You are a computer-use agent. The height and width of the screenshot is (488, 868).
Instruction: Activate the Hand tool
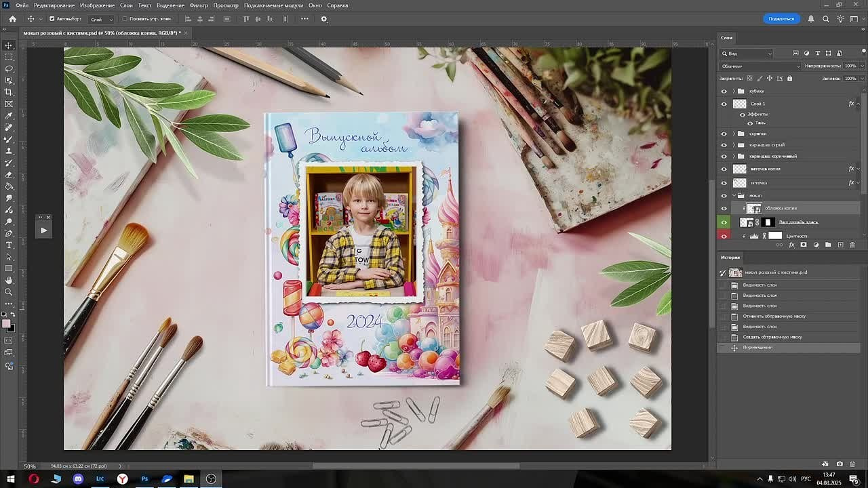point(9,279)
